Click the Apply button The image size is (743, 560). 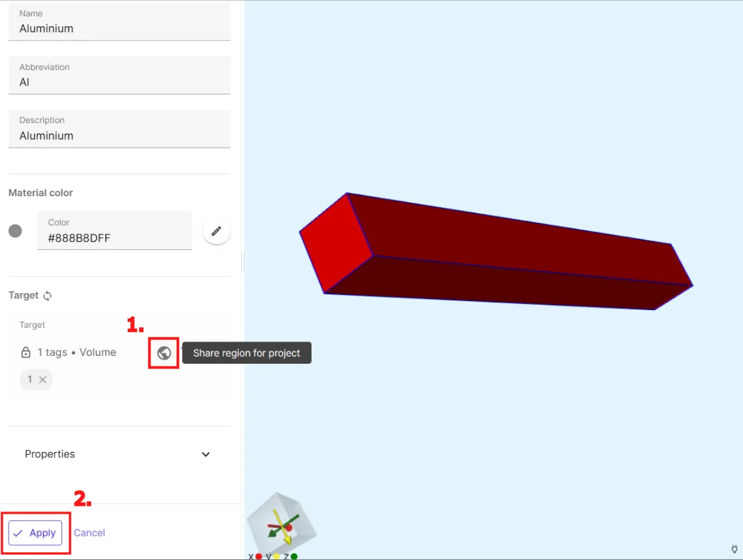[35, 533]
